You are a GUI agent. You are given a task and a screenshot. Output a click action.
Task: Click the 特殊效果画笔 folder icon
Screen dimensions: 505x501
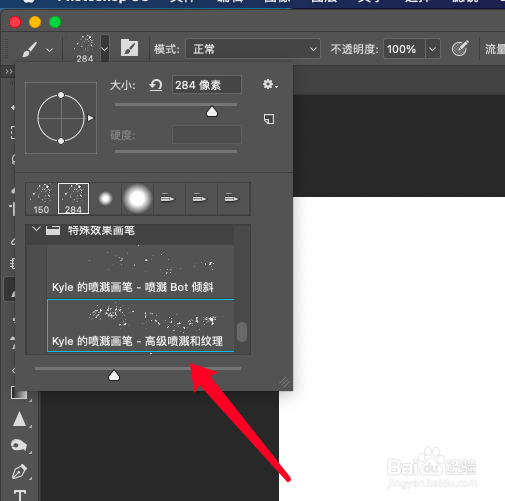[x=53, y=230]
